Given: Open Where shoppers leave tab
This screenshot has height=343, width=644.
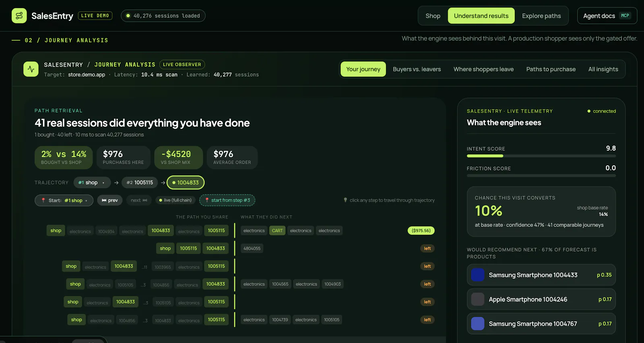Looking at the screenshot, I should point(483,69).
